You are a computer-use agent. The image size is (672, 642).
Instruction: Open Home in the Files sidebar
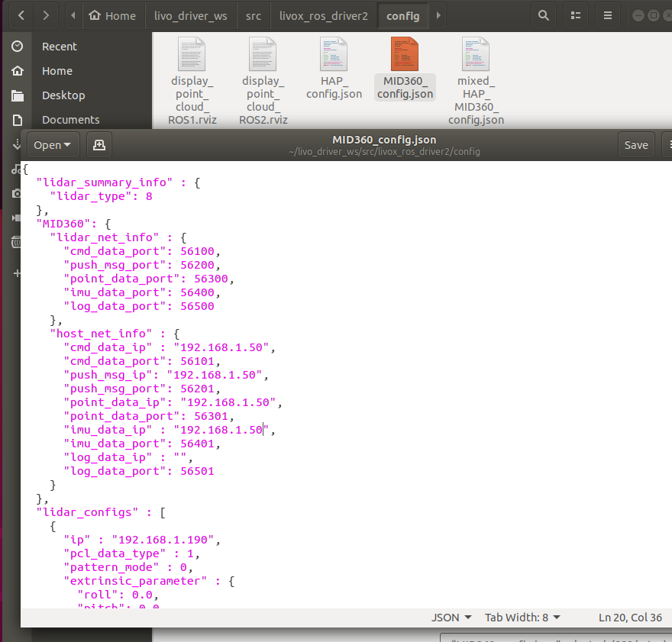(57, 71)
